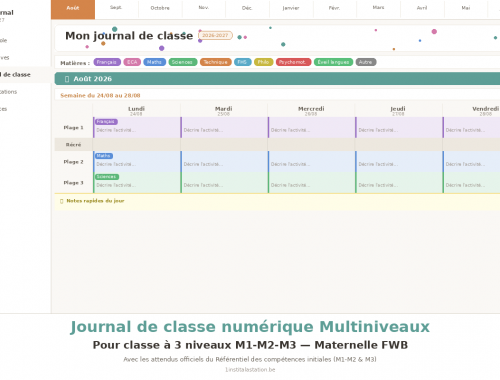Viewport: 500px width, 380px height.
Task: Pick the Sciences subject pill
Action: [183, 62]
